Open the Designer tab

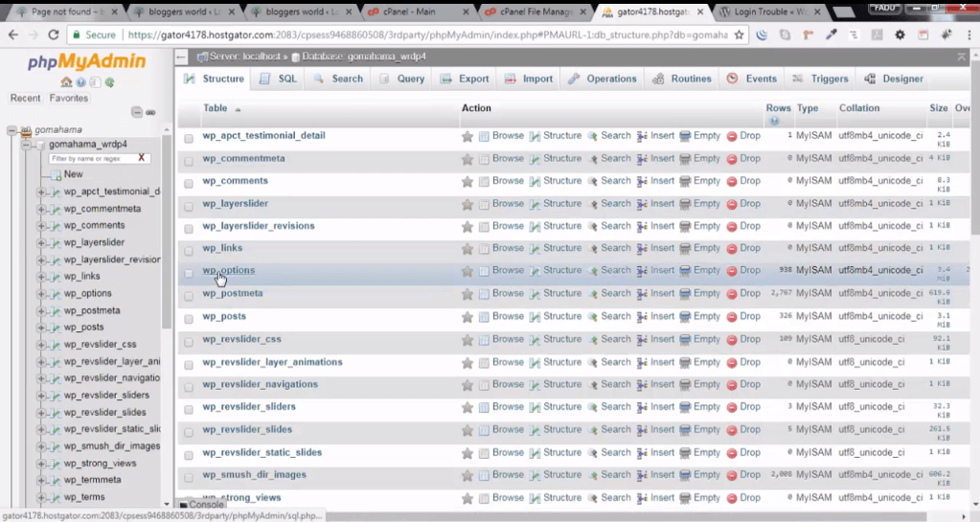(894, 79)
